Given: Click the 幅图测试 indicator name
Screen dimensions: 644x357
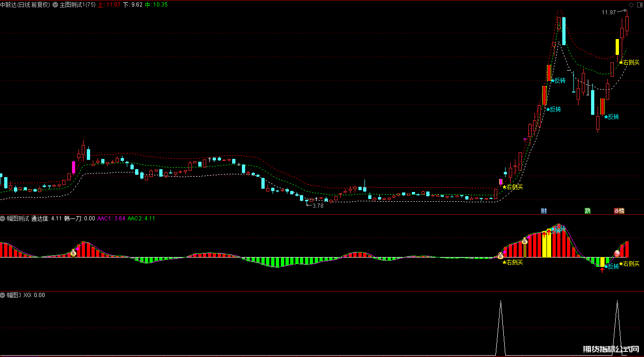Looking at the screenshot, I should coord(18,218).
